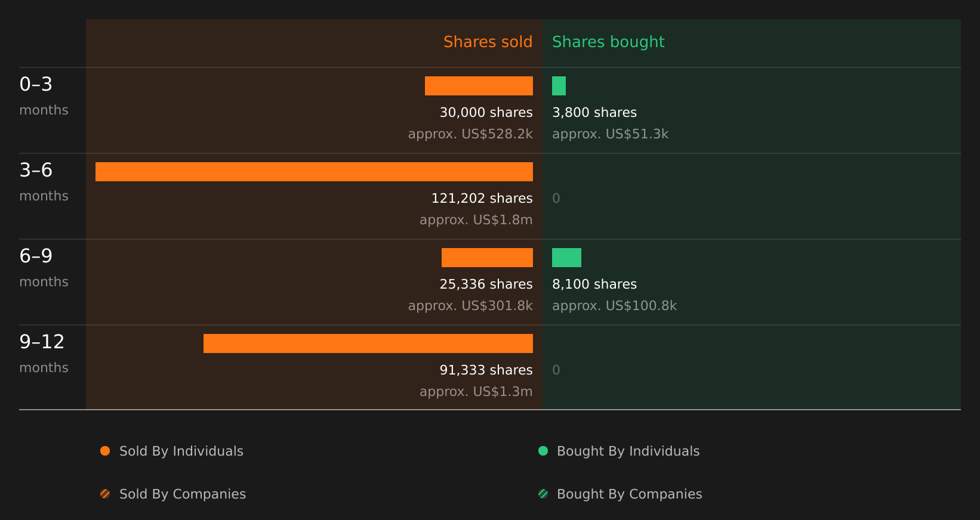Click the 91,333 shares value
The width and height of the screenshot is (980, 520).
coord(486,370)
